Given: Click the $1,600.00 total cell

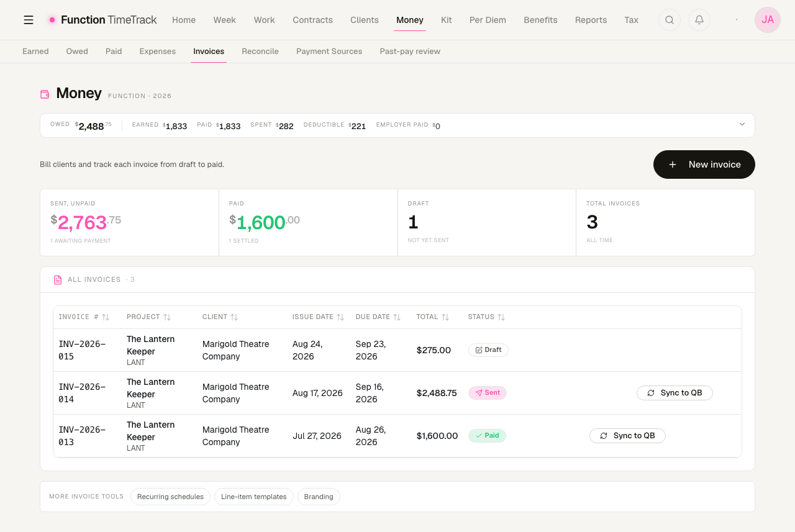Looking at the screenshot, I should click(437, 436).
